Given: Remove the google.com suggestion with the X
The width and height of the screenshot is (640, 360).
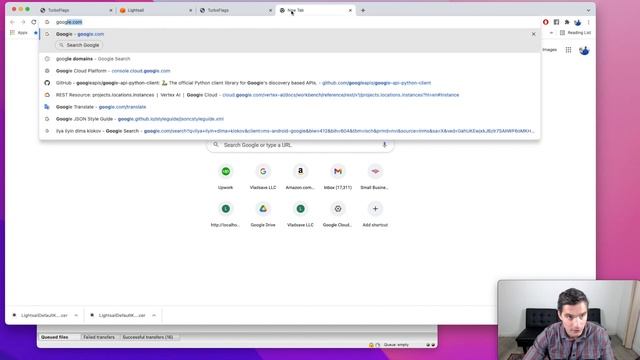Looking at the screenshot, I should (533, 34).
